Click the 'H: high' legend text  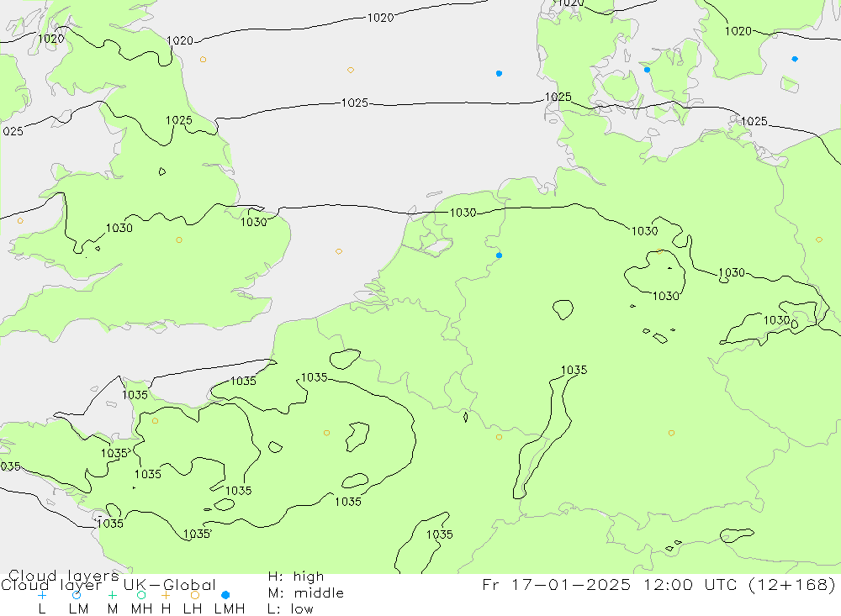pyautogui.click(x=296, y=577)
